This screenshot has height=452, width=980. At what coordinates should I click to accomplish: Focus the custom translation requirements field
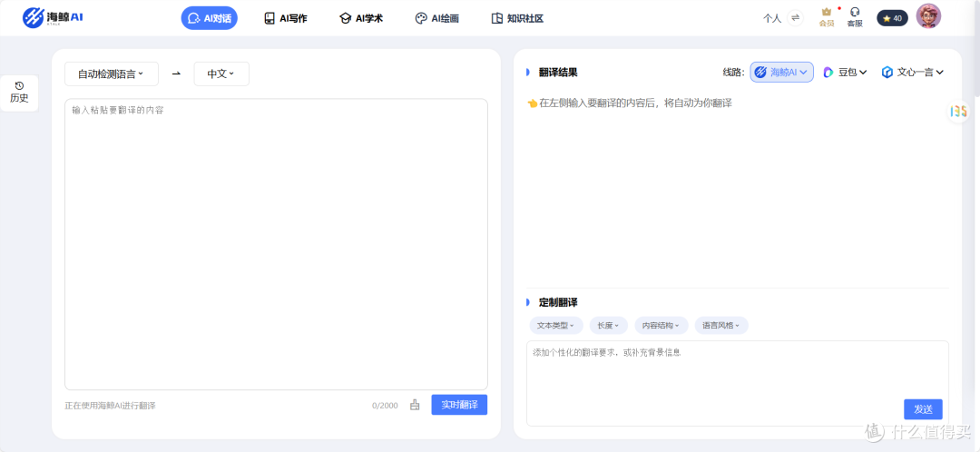click(738, 383)
